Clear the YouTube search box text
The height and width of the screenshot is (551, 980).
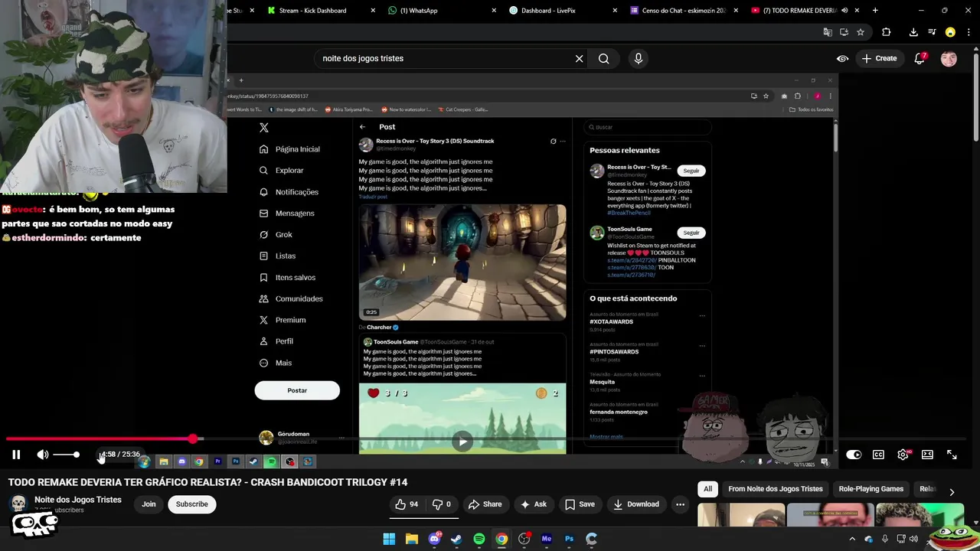click(580, 58)
